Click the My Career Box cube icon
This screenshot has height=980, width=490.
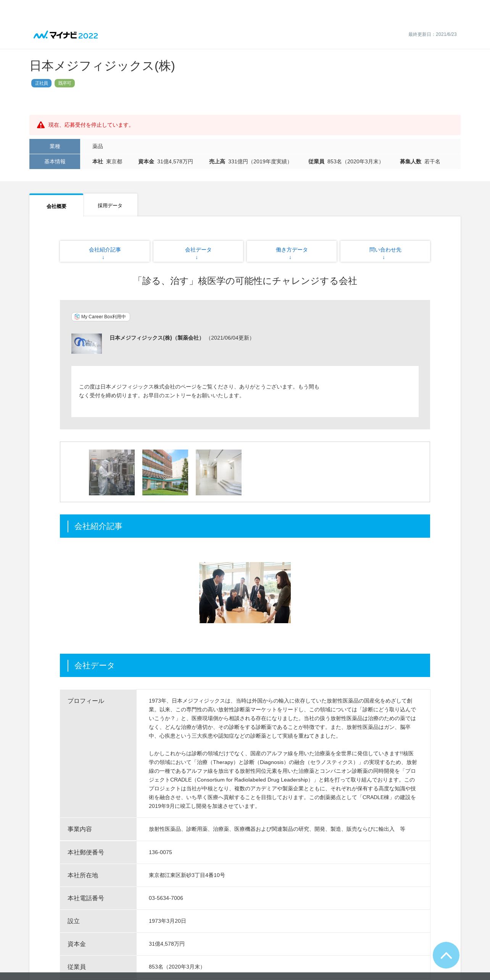(77, 317)
